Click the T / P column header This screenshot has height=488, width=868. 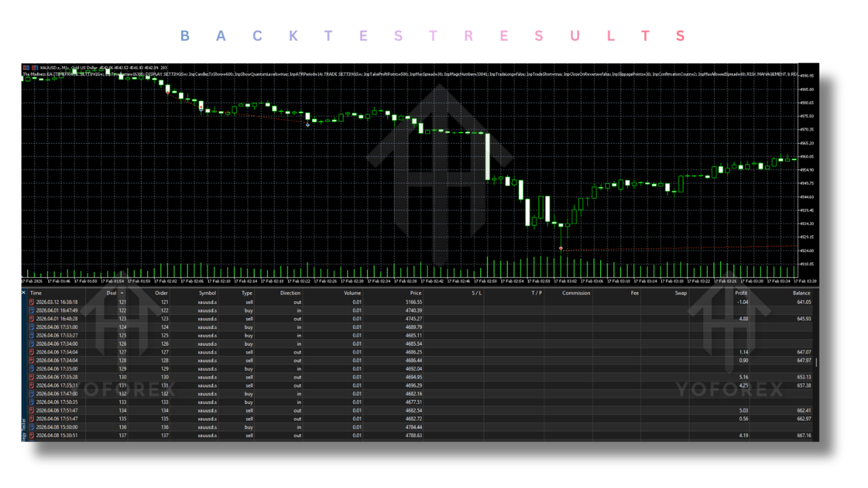[536, 293]
